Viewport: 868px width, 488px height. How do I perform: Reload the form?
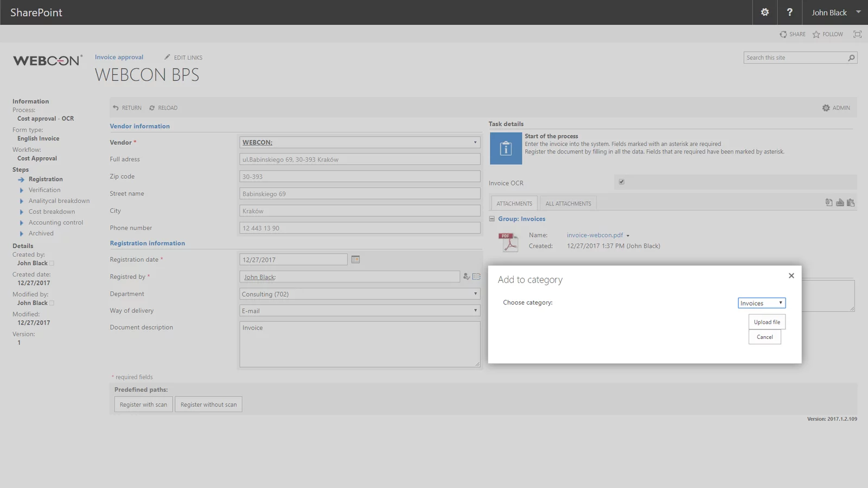163,108
